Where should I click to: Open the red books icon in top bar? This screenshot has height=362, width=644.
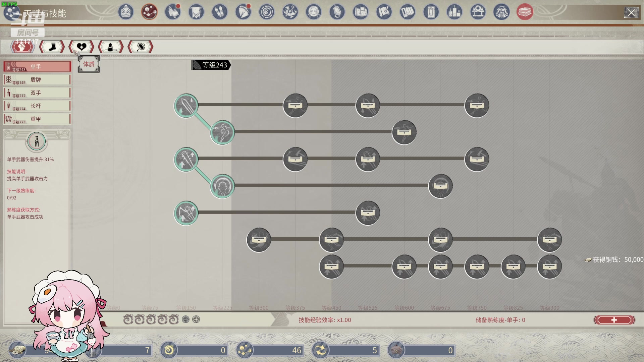[x=525, y=12]
